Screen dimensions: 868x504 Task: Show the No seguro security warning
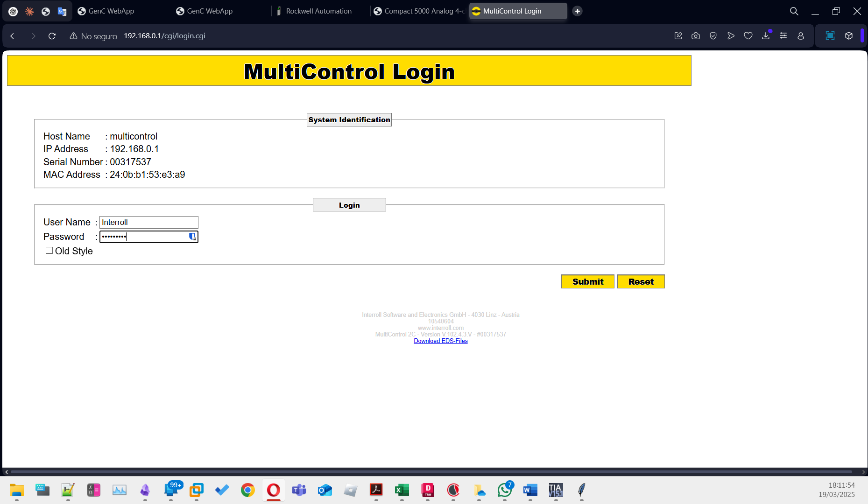[x=93, y=36]
